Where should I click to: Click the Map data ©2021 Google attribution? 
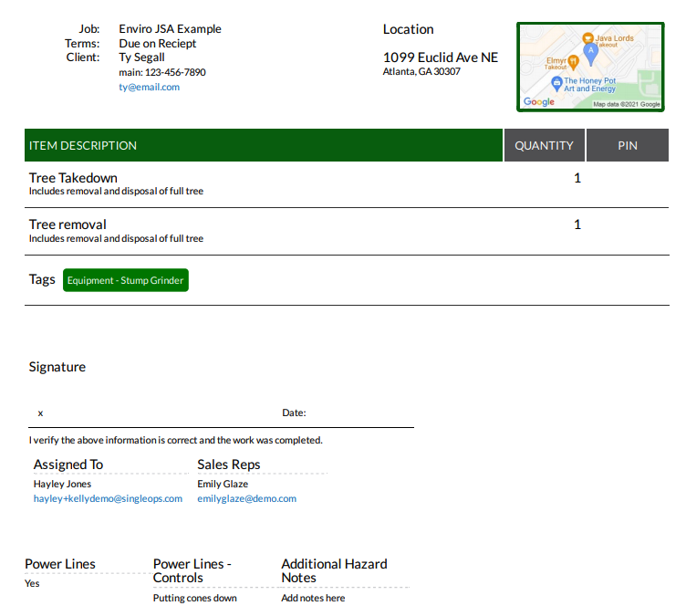[x=626, y=104]
